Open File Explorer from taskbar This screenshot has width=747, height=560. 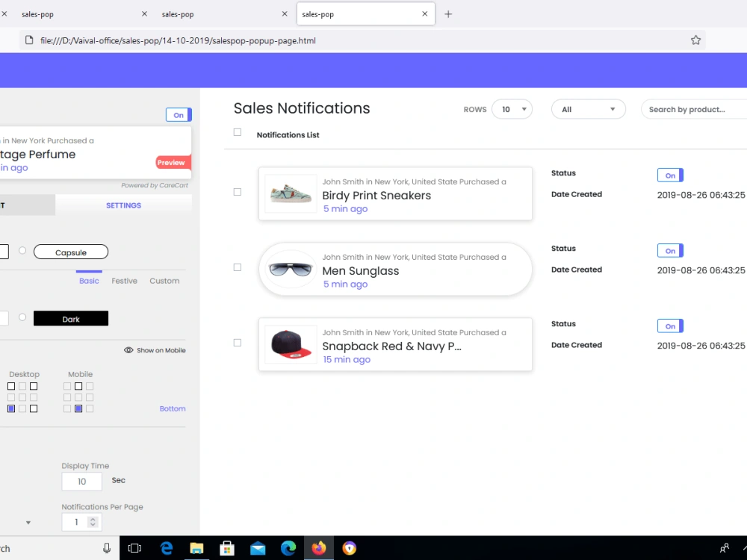coord(196,548)
